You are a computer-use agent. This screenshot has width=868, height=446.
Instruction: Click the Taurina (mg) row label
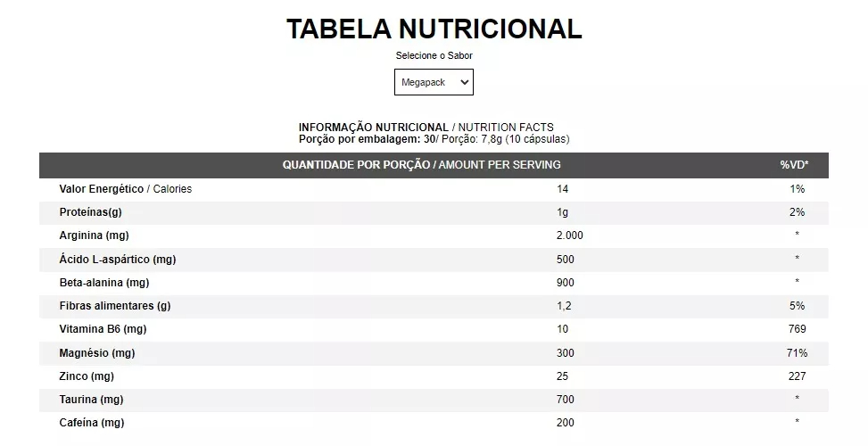91,400
